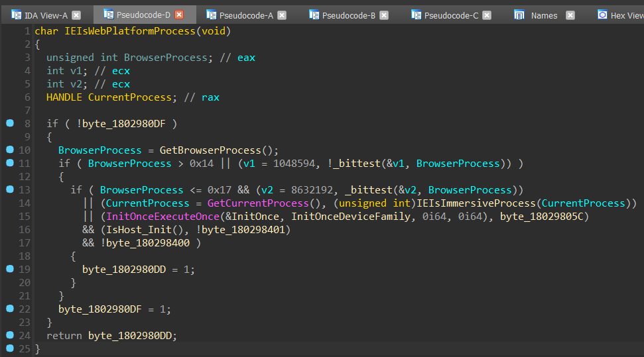Click IEIsImmersiveProcess call on line 14

(x=476, y=203)
